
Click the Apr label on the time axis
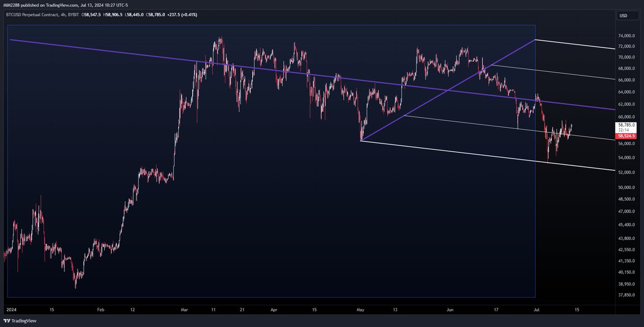pos(274,310)
